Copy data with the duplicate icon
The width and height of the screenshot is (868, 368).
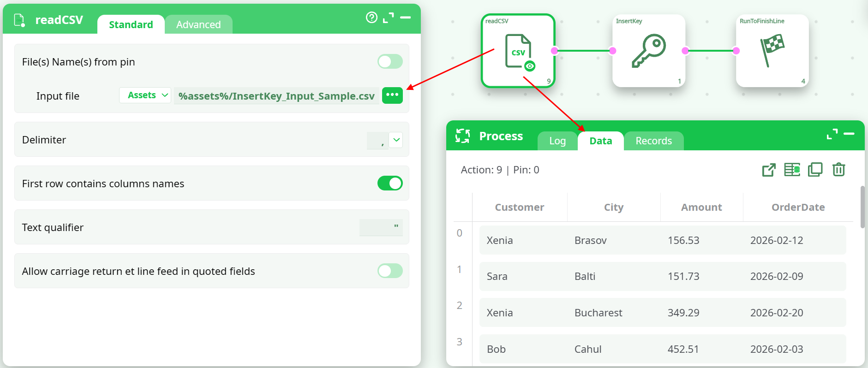(815, 170)
